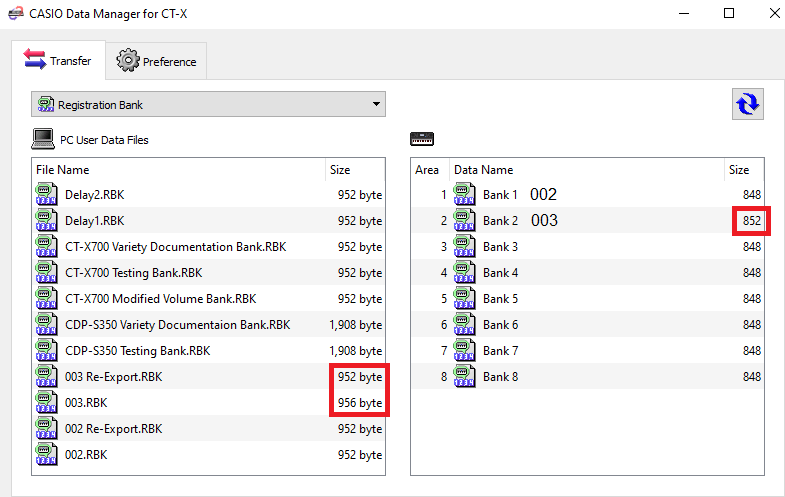Click the Area column header
This screenshot has width=785, height=497.
(430, 170)
